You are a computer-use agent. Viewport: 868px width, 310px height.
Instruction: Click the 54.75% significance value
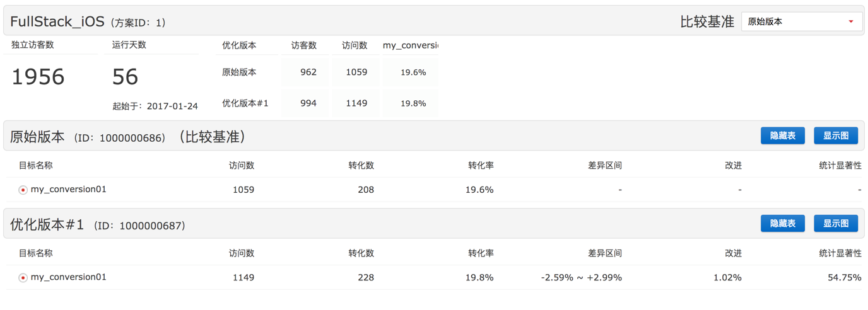click(x=845, y=277)
